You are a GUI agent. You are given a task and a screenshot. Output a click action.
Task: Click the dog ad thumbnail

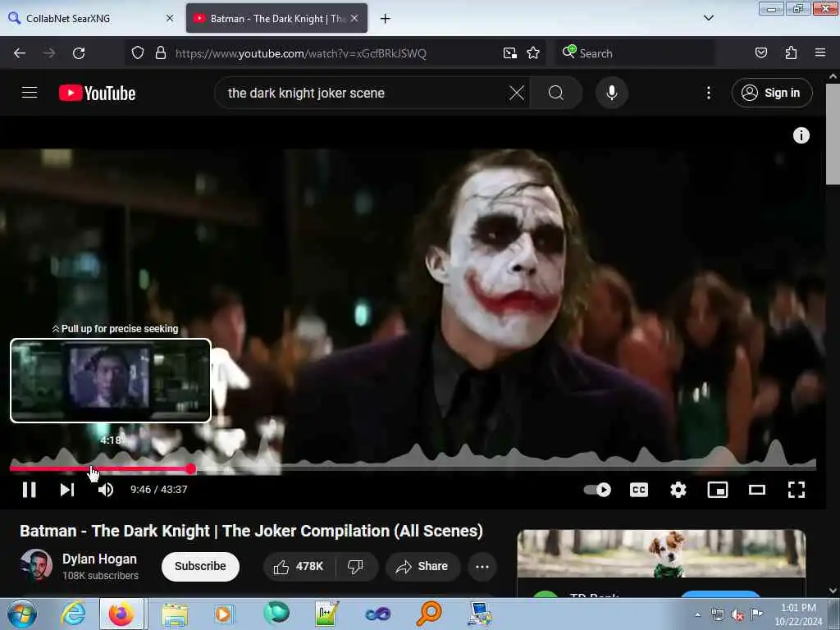661,554
